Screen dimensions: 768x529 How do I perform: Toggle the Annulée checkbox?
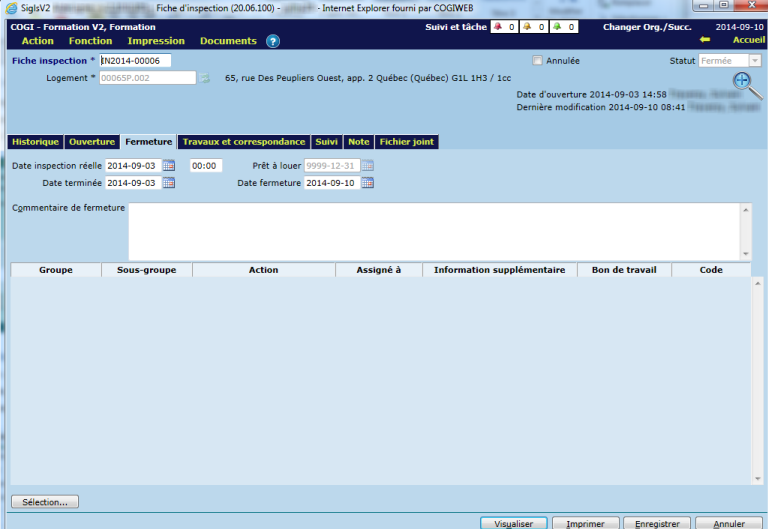click(x=538, y=61)
